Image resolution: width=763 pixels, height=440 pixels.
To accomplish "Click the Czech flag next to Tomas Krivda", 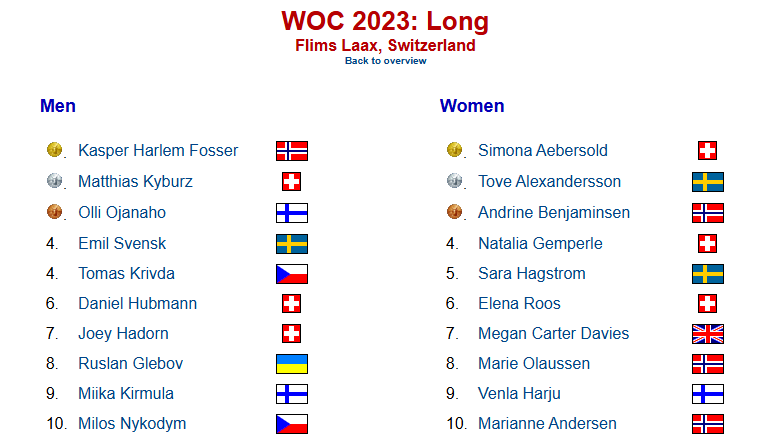I will (x=291, y=274).
